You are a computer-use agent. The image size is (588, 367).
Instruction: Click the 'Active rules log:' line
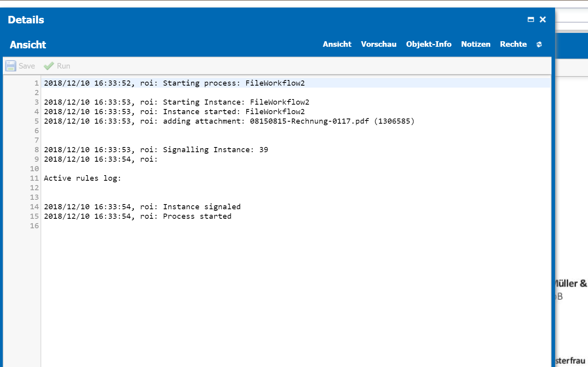click(82, 178)
